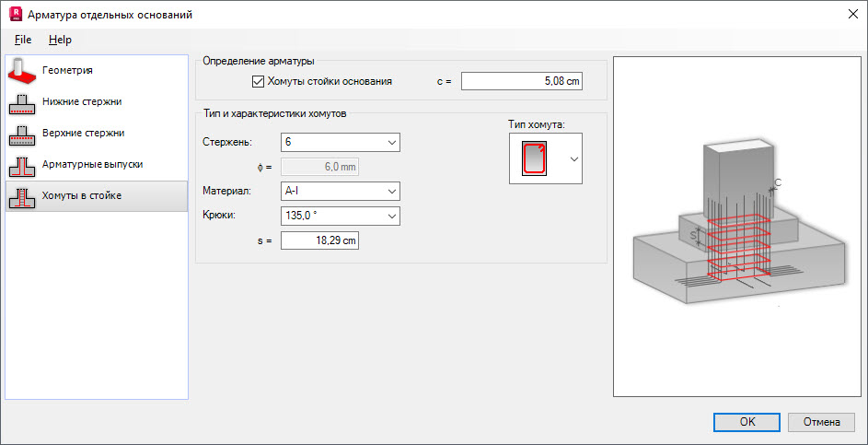Close the Арматура отдельных оснований dialog

[x=852, y=15]
